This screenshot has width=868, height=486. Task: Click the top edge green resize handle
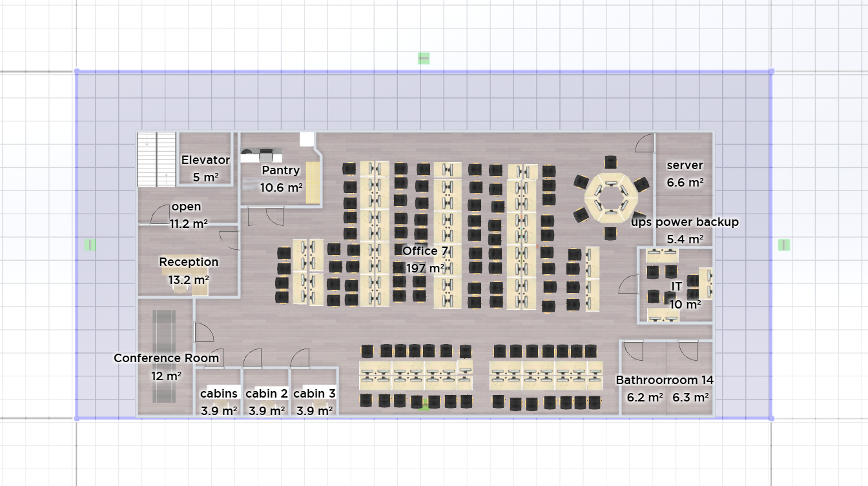pos(424,59)
